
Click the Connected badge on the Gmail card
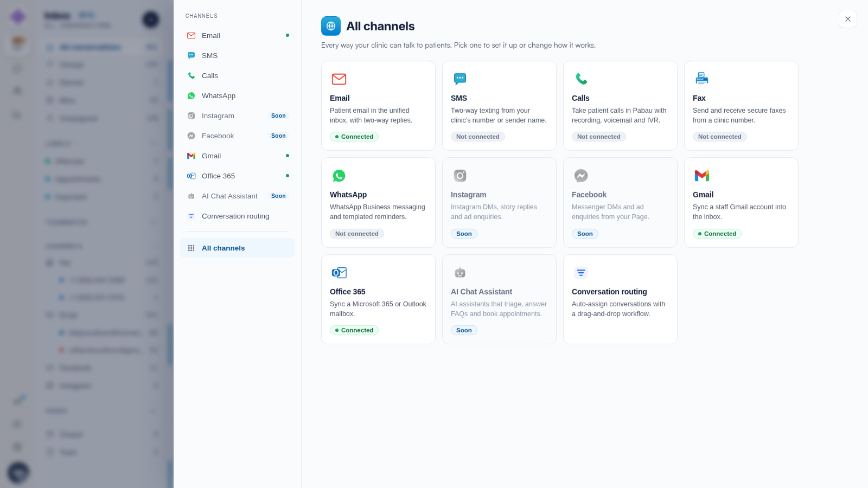tap(717, 234)
